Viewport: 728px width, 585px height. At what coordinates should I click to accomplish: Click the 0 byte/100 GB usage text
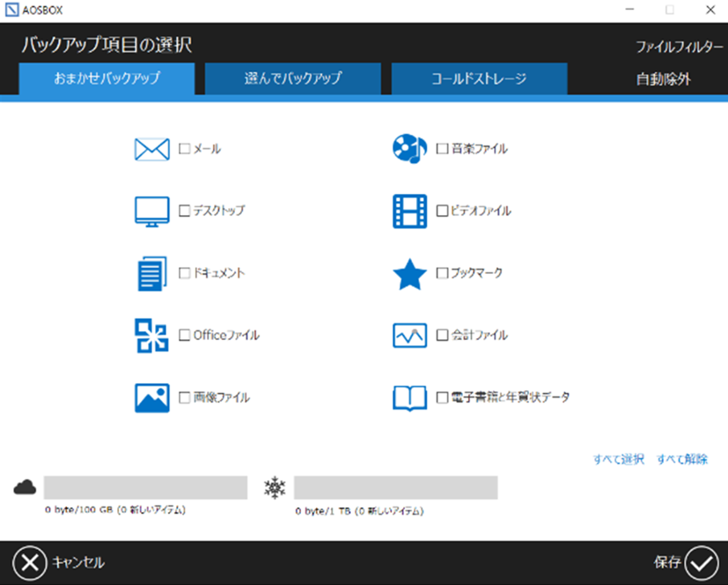(115, 510)
